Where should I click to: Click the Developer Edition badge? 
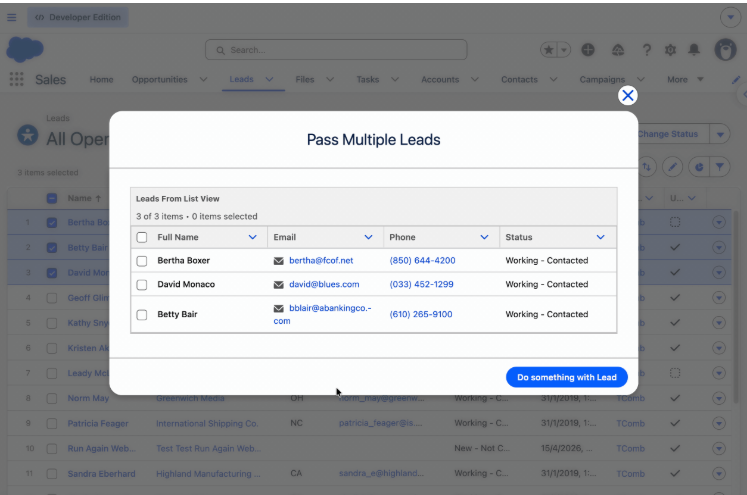point(78,17)
